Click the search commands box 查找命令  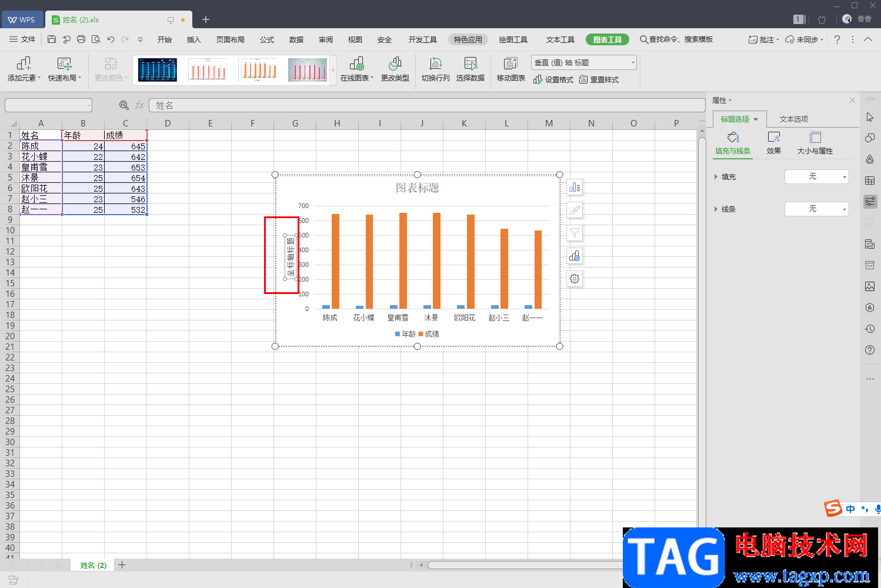(676, 39)
